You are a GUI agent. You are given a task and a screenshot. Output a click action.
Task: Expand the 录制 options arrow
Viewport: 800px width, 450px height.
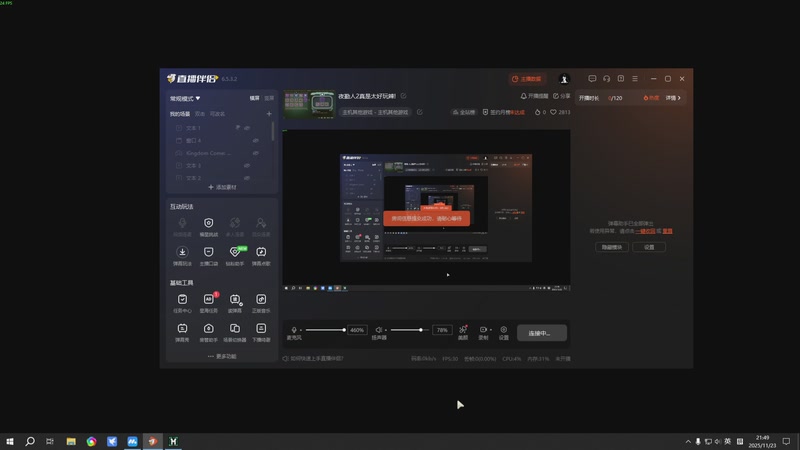coord(490,330)
